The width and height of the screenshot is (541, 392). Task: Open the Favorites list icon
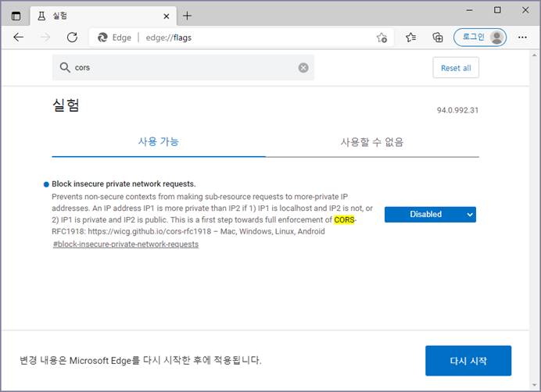(x=411, y=37)
